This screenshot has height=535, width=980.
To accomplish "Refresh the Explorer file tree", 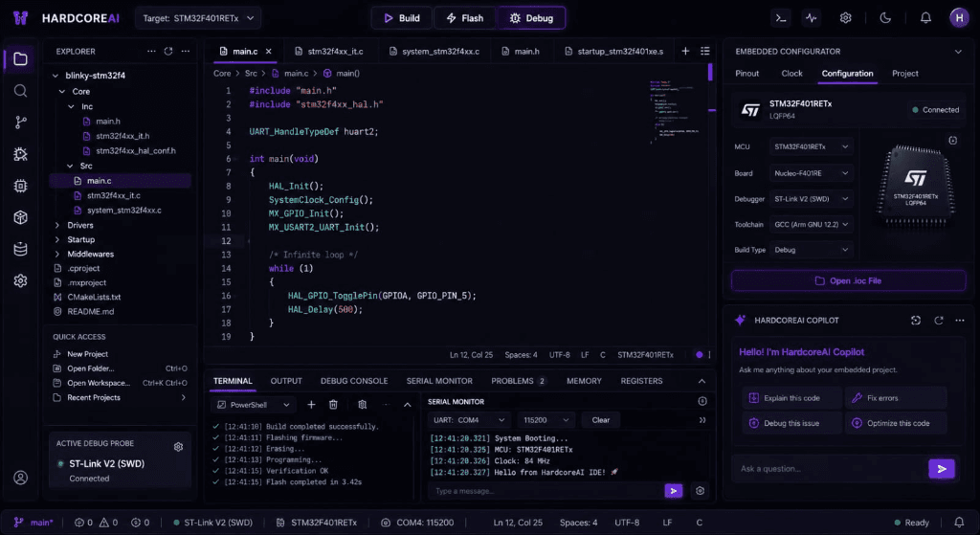I will [x=168, y=52].
